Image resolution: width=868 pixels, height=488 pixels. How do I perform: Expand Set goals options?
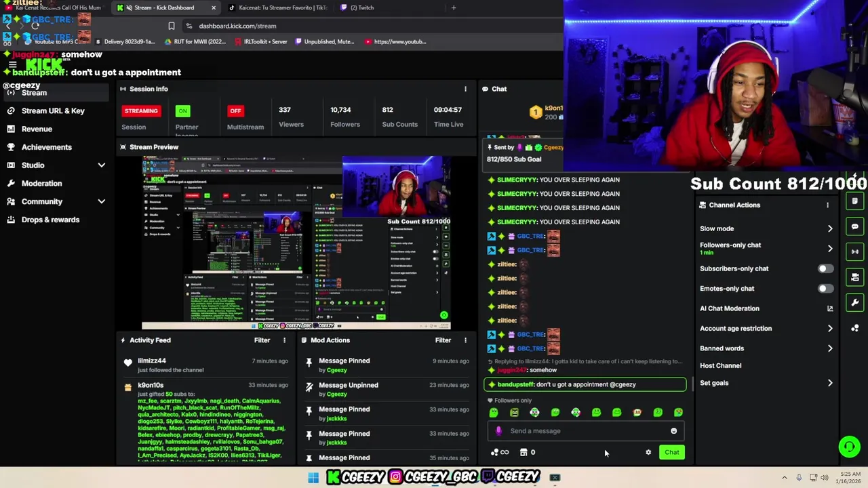(x=830, y=383)
